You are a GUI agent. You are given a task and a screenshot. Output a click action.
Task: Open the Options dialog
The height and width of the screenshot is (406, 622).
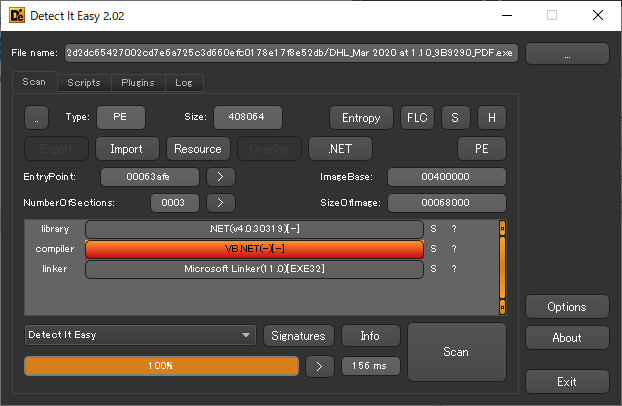(x=567, y=307)
